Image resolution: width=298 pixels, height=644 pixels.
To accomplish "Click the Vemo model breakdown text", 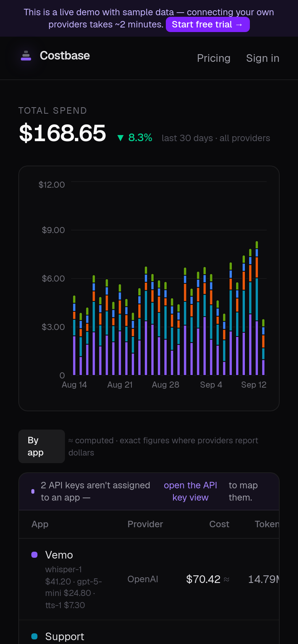I will [74, 587].
